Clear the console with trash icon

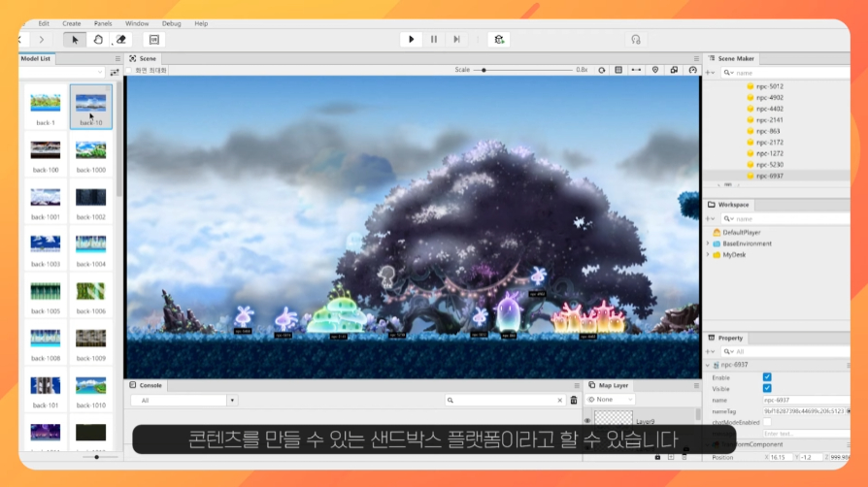click(574, 400)
